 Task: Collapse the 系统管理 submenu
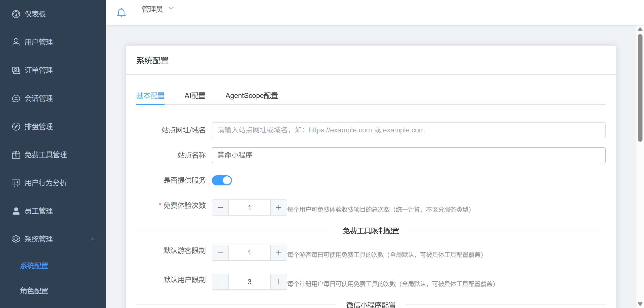tap(93, 239)
